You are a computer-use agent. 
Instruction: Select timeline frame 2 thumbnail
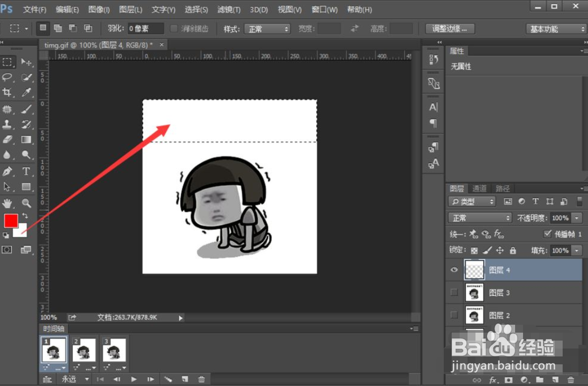(84, 351)
